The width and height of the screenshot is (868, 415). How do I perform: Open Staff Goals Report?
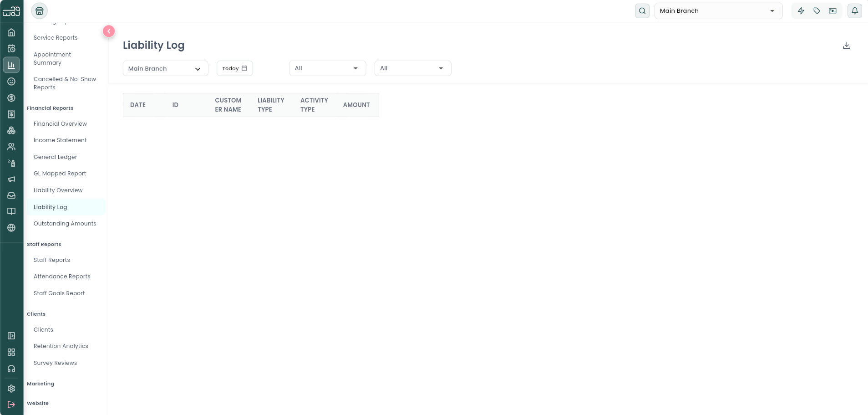click(x=59, y=293)
